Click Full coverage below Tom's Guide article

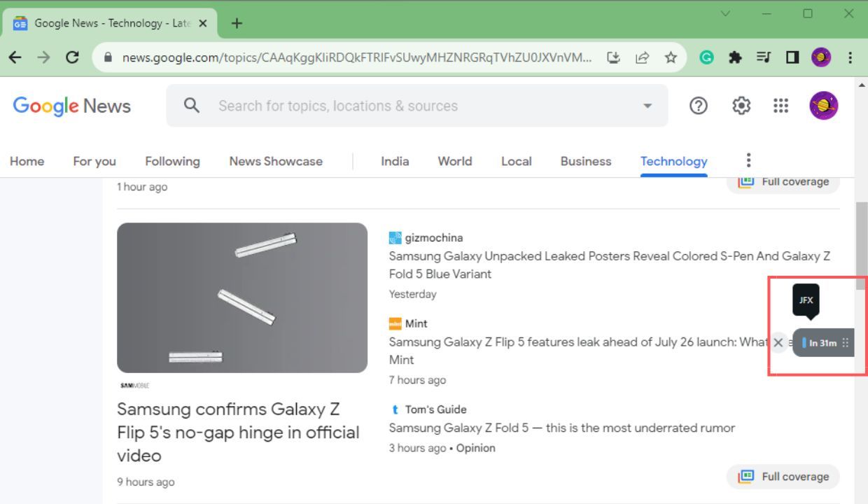(783, 477)
